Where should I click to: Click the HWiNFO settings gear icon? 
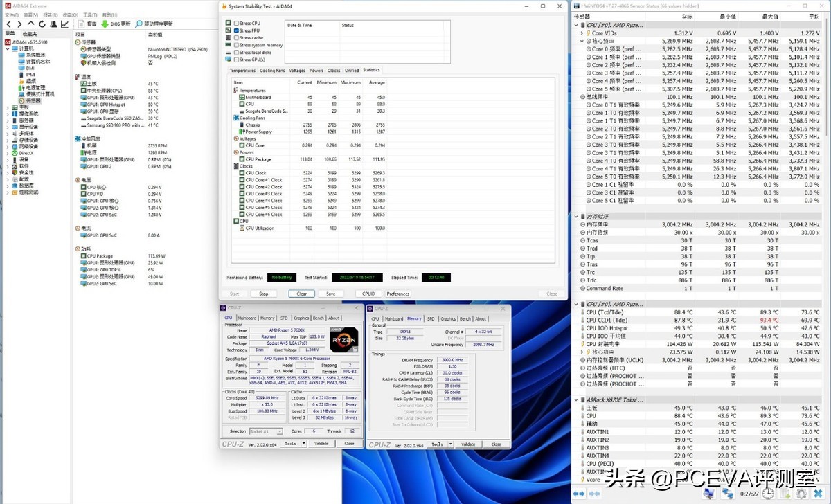pos(801,494)
